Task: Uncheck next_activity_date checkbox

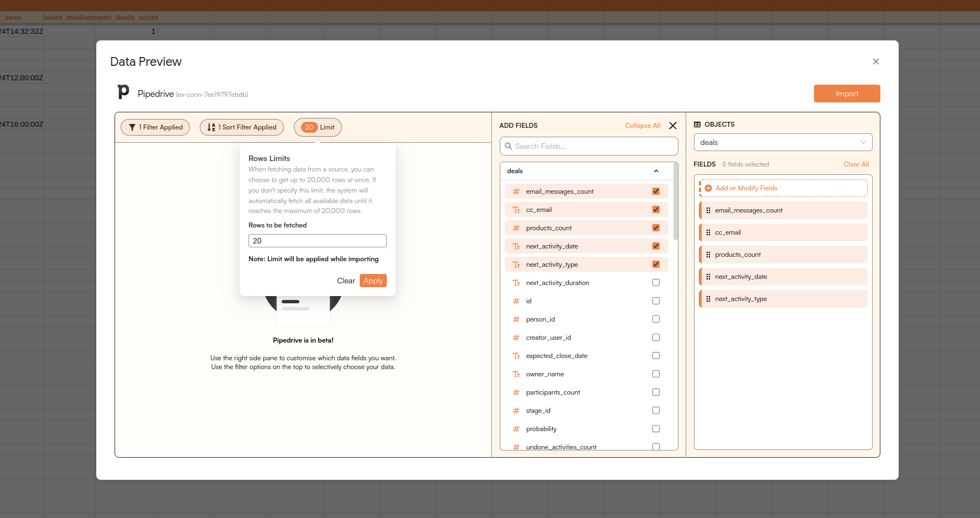Action: (x=656, y=246)
